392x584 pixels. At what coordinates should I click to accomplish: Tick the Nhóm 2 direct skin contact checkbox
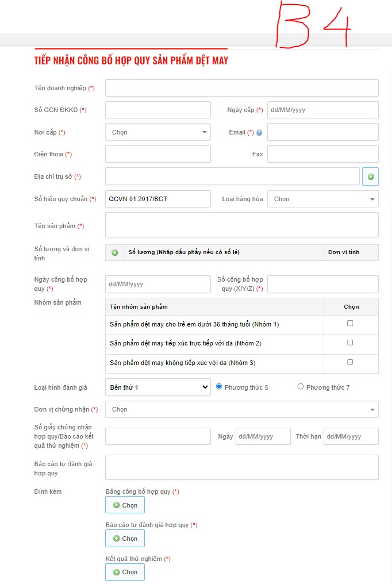pyautogui.click(x=350, y=343)
